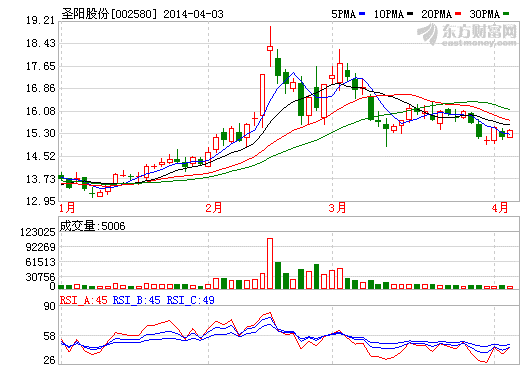Click the 4月 time axis label
Image resolution: width=520 pixels, height=365 pixels.
click(500, 208)
